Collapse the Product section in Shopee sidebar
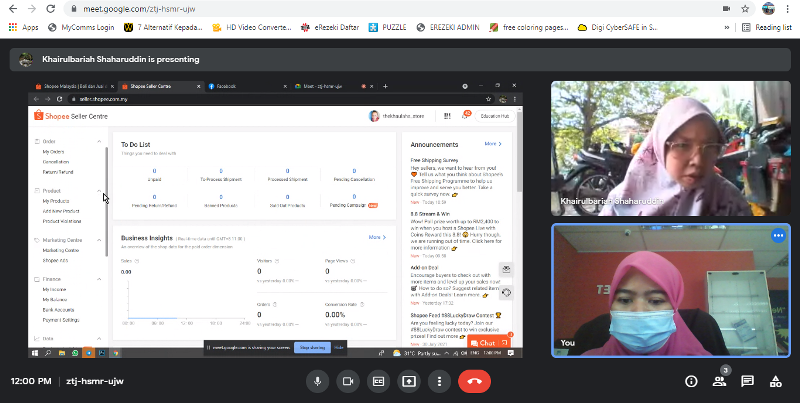This screenshot has height=403, width=800. coord(99,191)
